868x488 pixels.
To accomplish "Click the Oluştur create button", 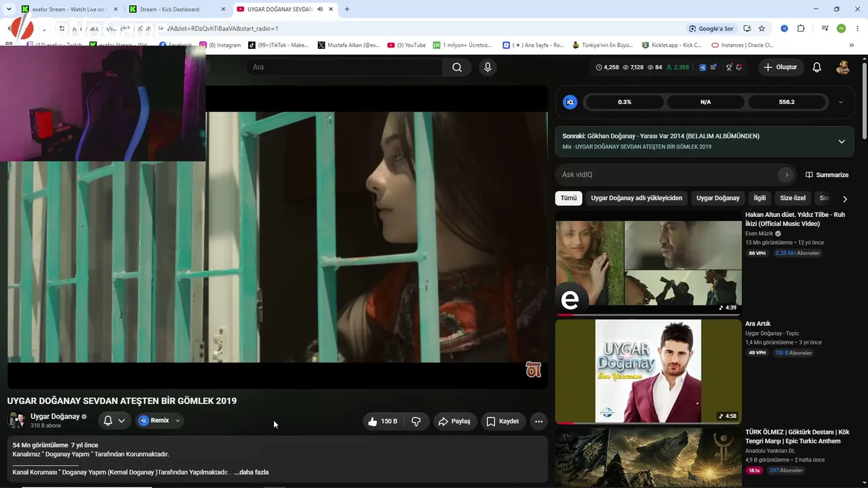I will 781,67.
